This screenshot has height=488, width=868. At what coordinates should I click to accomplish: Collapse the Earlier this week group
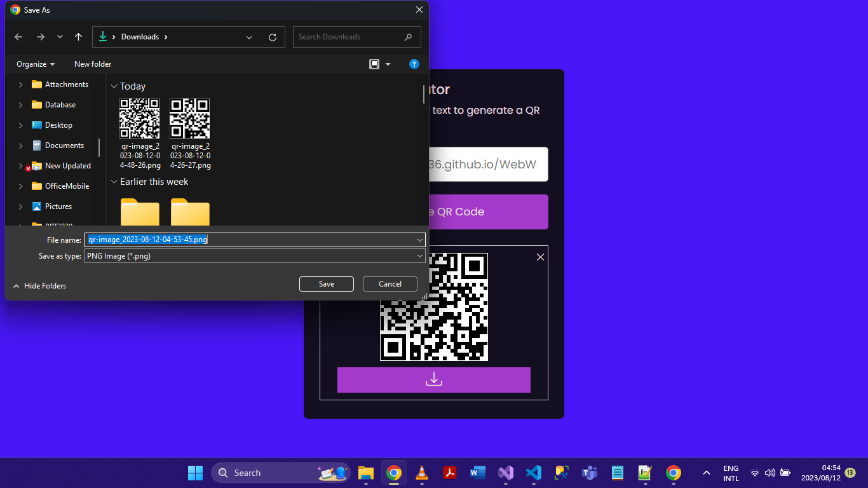click(114, 182)
